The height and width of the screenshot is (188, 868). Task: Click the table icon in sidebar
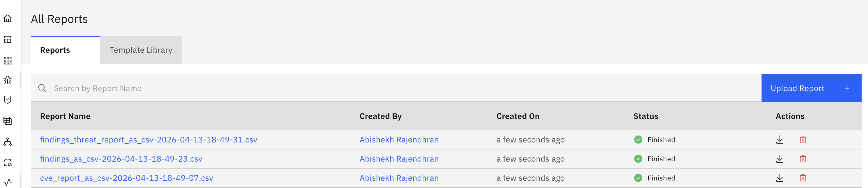8,121
